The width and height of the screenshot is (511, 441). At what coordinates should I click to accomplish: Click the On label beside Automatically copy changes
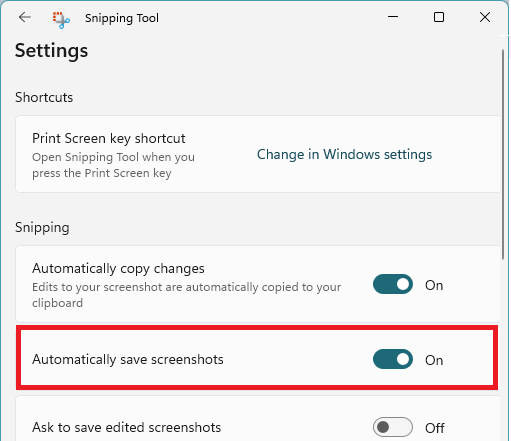(434, 285)
